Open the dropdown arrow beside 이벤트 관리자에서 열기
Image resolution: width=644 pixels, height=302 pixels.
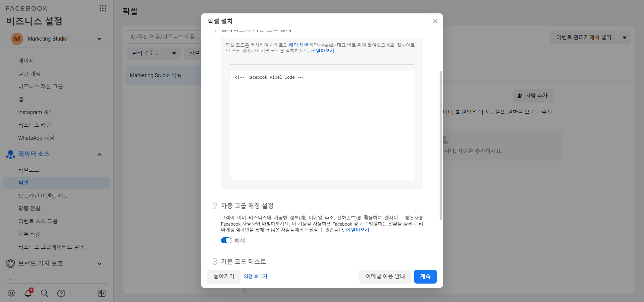625,38
